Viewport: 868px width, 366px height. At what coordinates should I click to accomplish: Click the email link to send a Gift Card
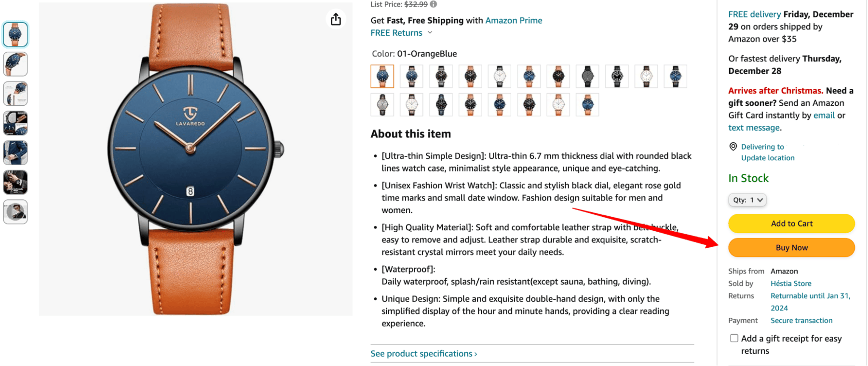coord(824,115)
